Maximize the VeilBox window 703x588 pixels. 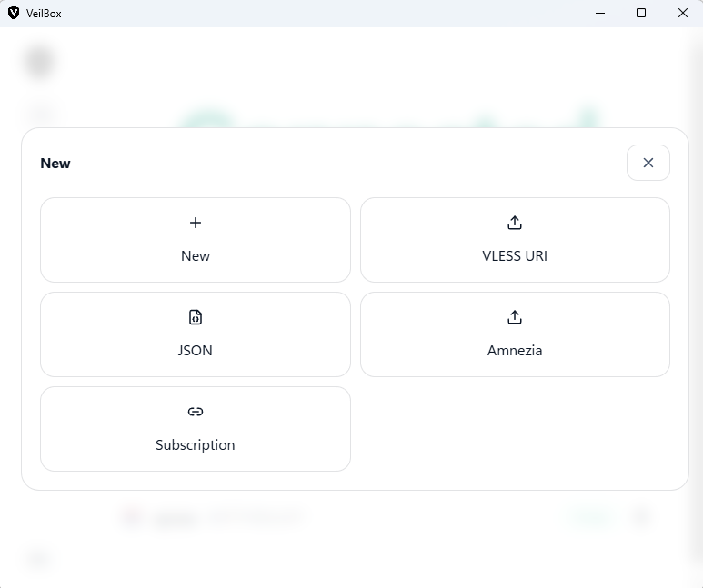click(641, 13)
